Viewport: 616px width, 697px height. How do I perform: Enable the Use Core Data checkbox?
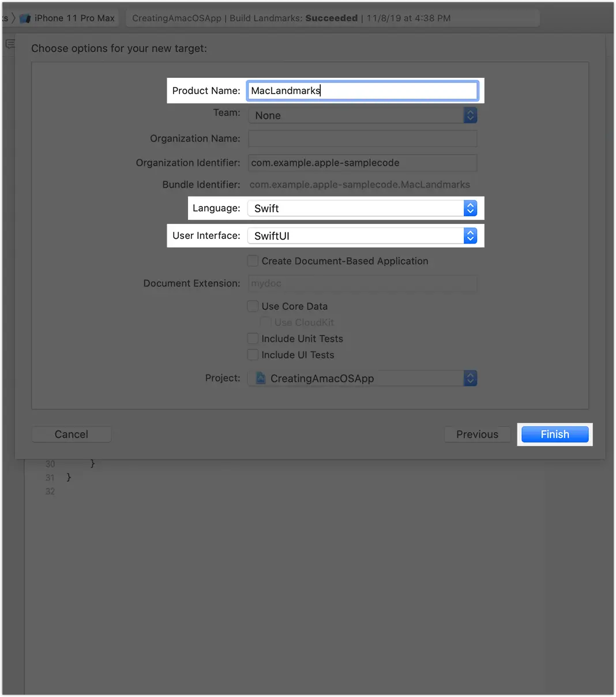click(253, 306)
